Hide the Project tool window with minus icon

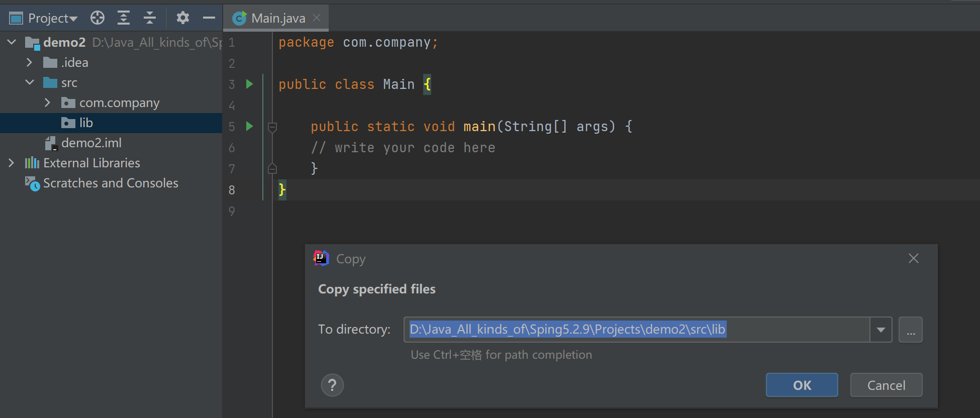(x=209, y=18)
